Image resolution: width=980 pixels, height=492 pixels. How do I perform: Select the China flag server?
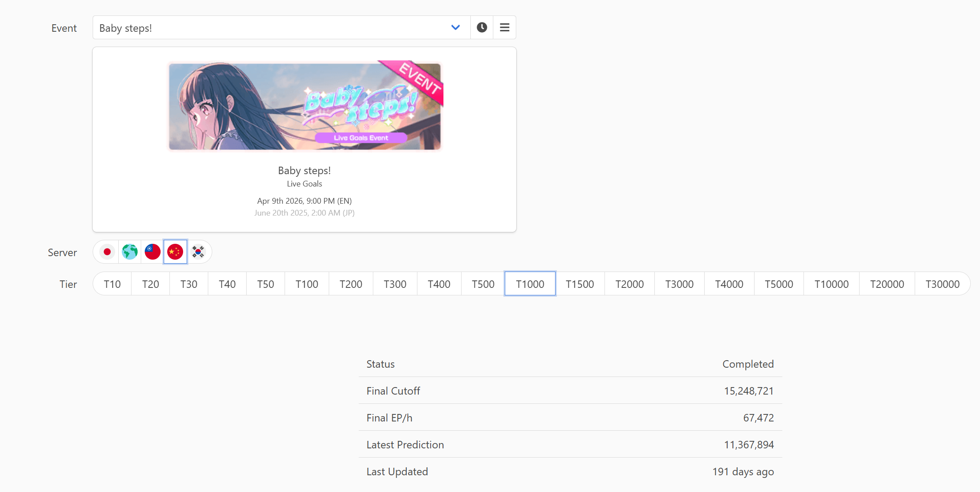pyautogui.click(x=175, y=252)
